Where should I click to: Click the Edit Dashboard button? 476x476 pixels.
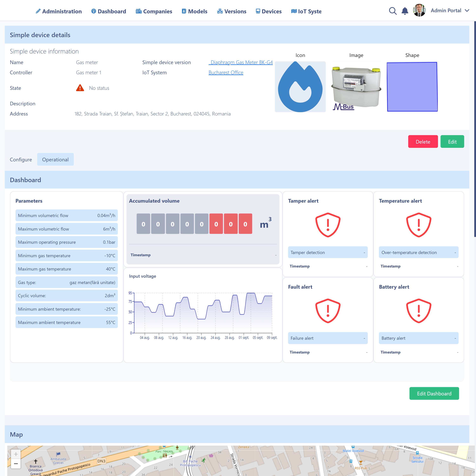coord(434,393)
